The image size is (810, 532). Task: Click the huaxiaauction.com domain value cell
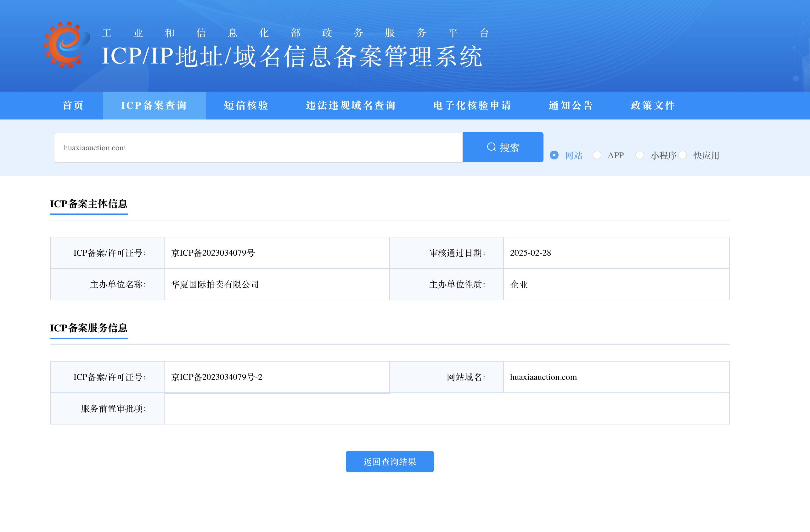[x=543, y=377]
